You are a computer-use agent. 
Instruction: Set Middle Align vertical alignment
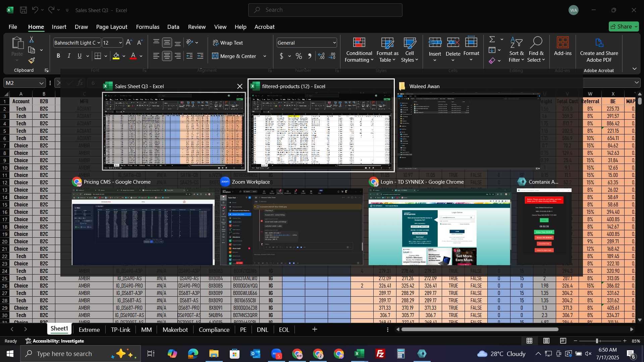(x=167, y=43)
